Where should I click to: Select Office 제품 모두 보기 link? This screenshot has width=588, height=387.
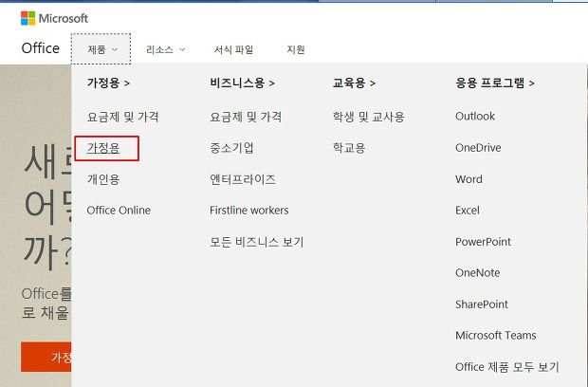pos(507,367)
